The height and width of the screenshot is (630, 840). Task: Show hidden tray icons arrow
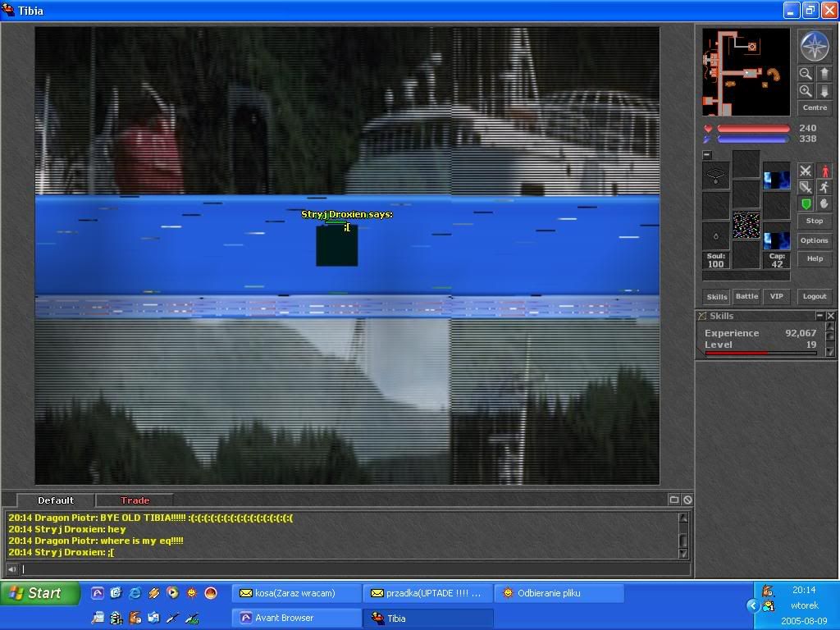[x=753, y=605]
